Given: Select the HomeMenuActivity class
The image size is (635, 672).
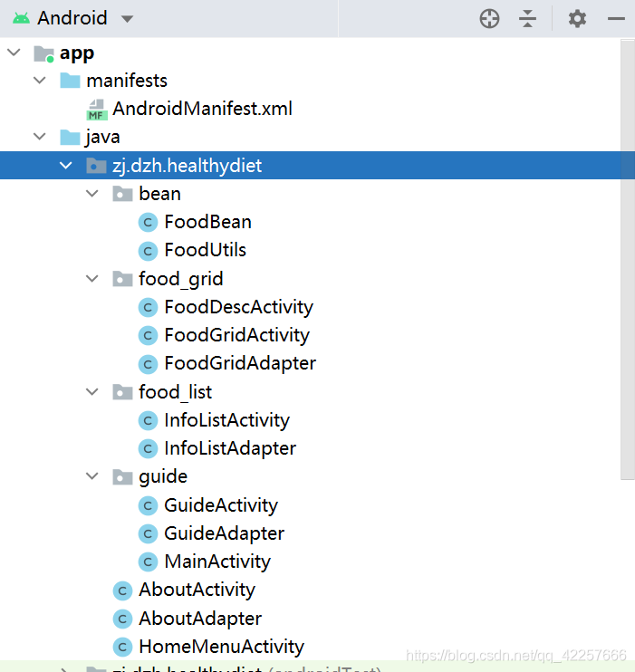Looking at the screenshot, I should (x=221, y=647).
